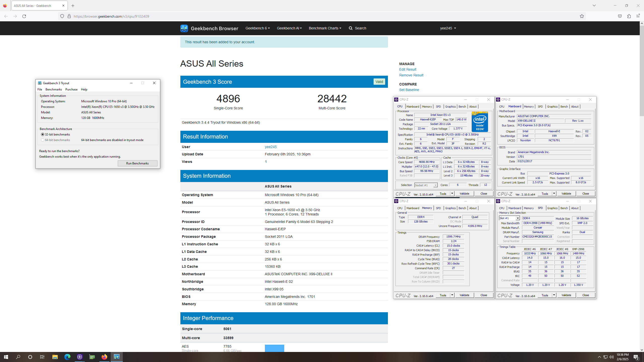The image size is (644, 362).
Task: Open the File menu in Geekbench 3
Action: 40,89
